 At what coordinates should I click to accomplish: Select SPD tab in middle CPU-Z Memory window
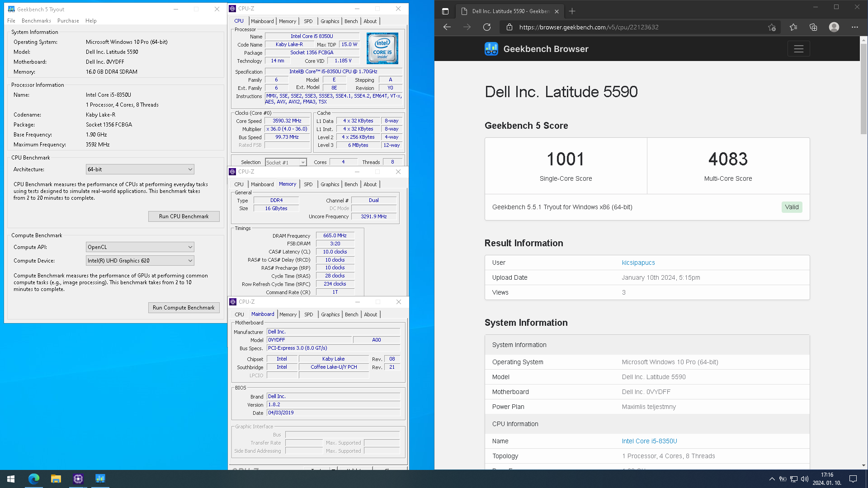pyautogui.click(x=308, y=184)
